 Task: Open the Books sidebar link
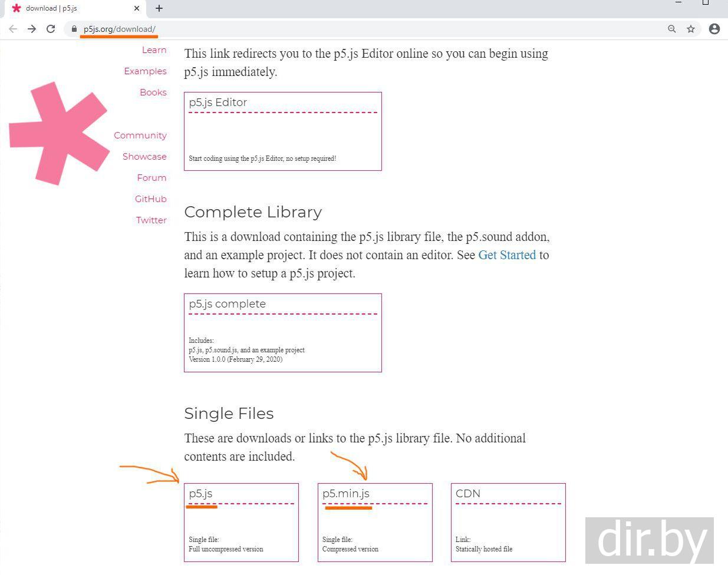tap(153, 92)
